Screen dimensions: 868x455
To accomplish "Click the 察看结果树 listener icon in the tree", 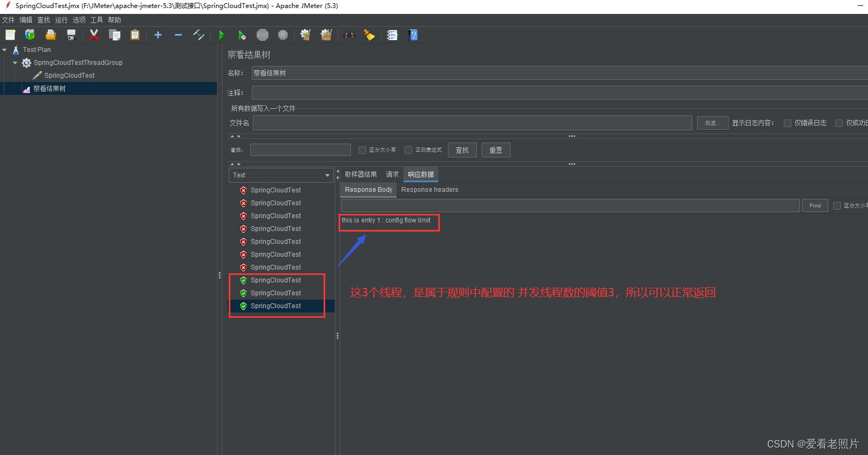I will point(26,89).
